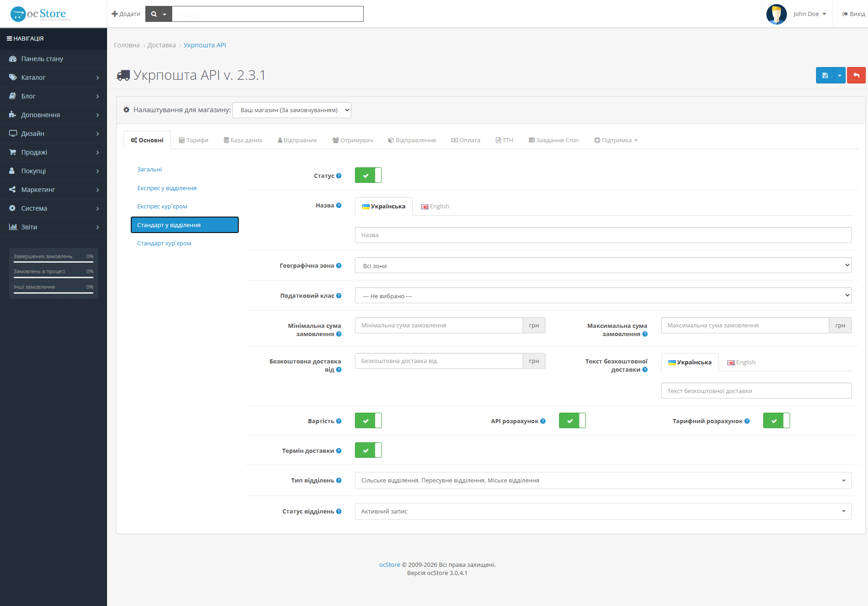The image size is (868, 606).
Task: Click the Статус help icon
Action: pos(339,176)
